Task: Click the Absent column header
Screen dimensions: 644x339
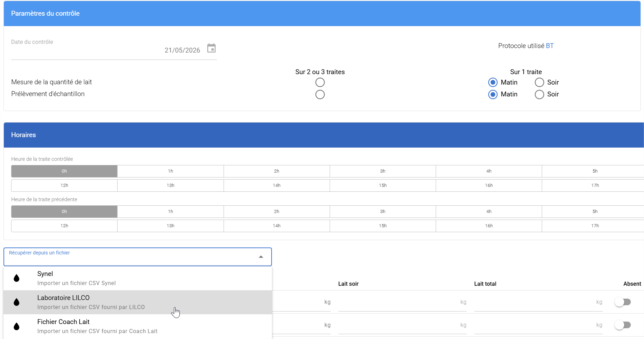Action: pos(632,284)
